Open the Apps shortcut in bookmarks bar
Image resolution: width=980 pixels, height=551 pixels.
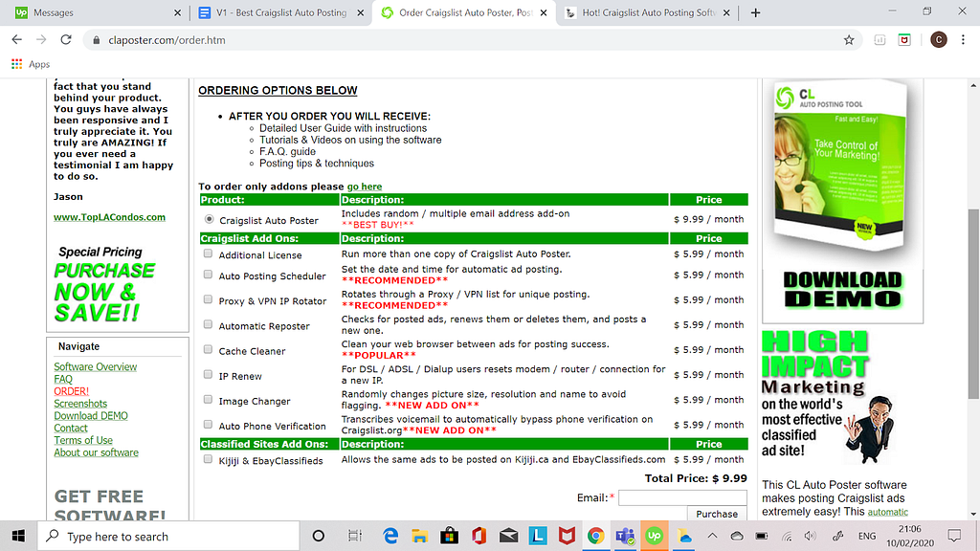pyautogui.click(x=31, y=64)
